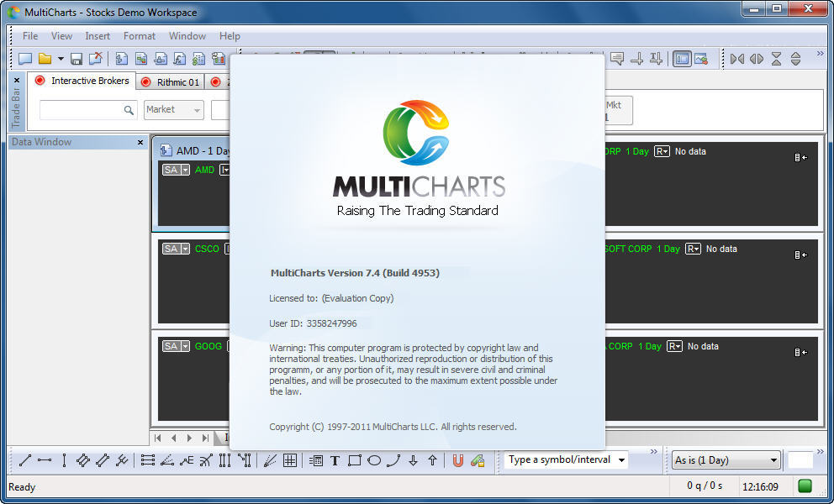
Task: Click the chart linking toolbar icon by the dialog
Action: point(219,59)
